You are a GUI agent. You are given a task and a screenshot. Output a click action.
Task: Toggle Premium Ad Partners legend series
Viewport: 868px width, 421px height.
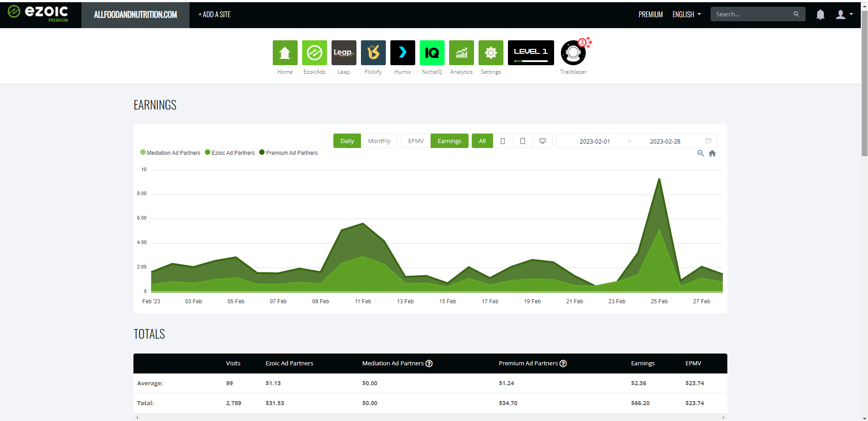(x=288, y=153)
